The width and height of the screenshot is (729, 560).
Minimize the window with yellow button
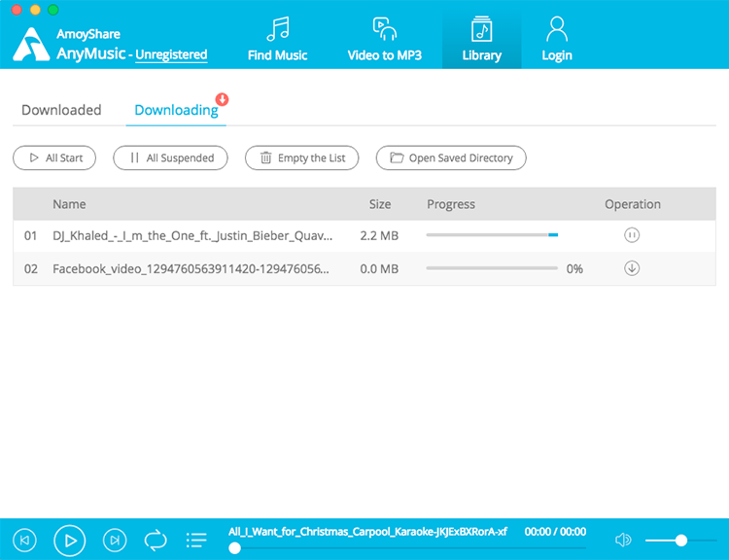(x=35, y=10)
